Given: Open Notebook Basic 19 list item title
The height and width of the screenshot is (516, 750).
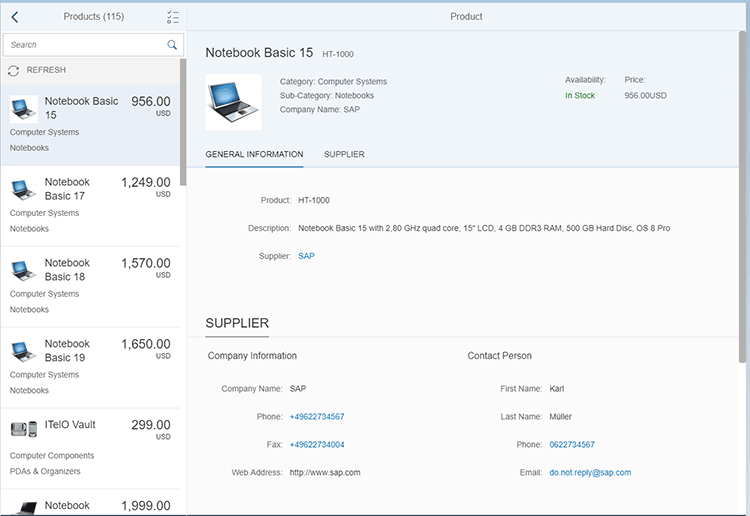Looking at the screenshot, I should tap(67, 351).
